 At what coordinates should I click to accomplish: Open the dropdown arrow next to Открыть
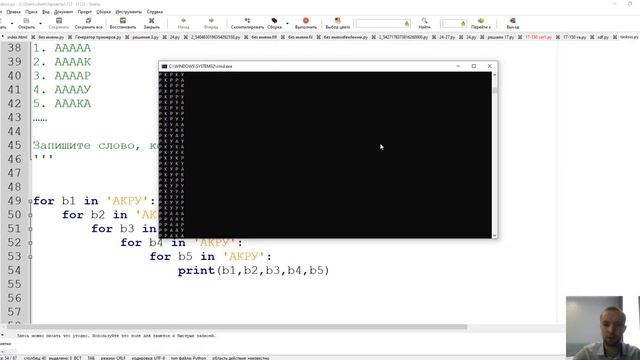[40, 23]
